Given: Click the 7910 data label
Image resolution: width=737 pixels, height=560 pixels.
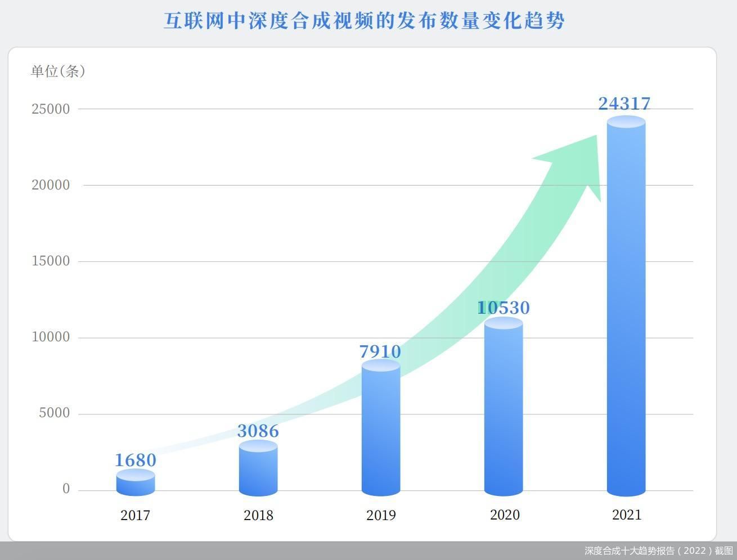Looking at the screenshot, I should [x=380, y=352].
